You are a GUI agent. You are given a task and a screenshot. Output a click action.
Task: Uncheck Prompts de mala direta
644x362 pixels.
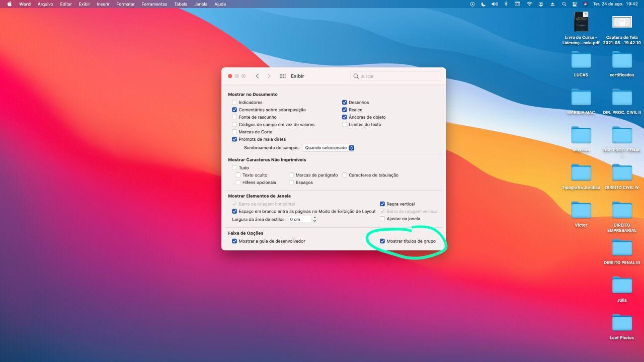pyautogui.click(x=234, y=139)
